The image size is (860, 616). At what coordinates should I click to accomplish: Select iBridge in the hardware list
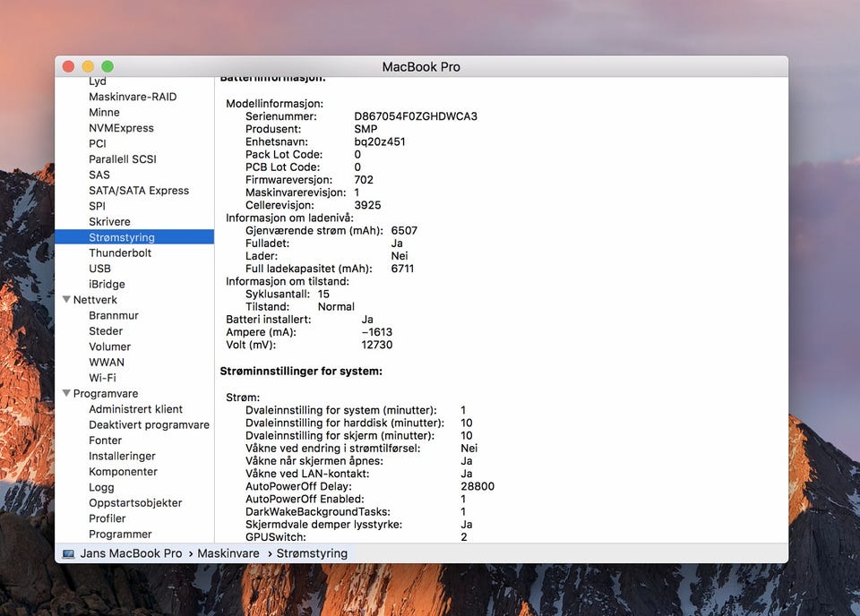[107, 285]
